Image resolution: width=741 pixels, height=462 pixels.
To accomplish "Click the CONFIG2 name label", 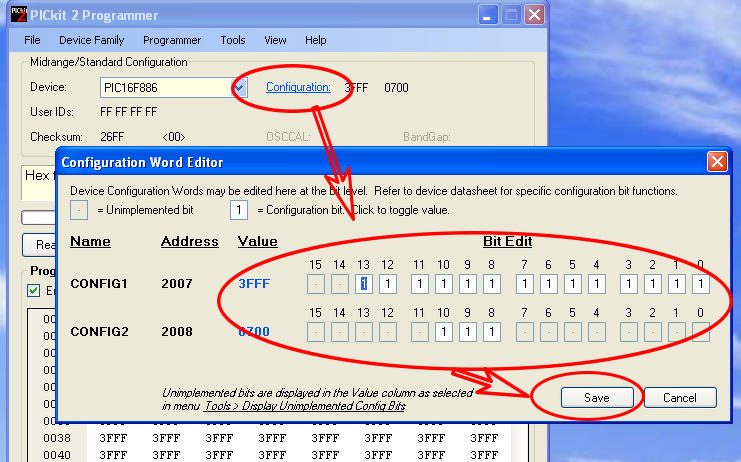I will point(99,332).
